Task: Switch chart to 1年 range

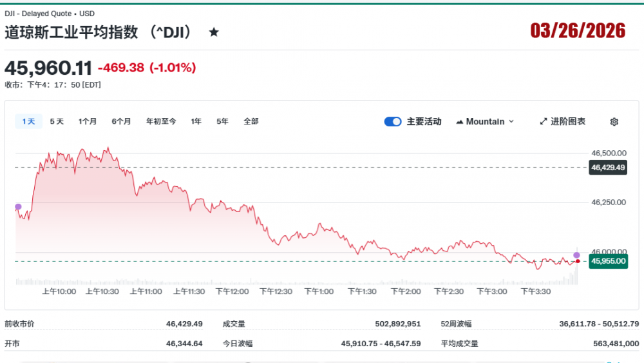Action: [196, 121]
